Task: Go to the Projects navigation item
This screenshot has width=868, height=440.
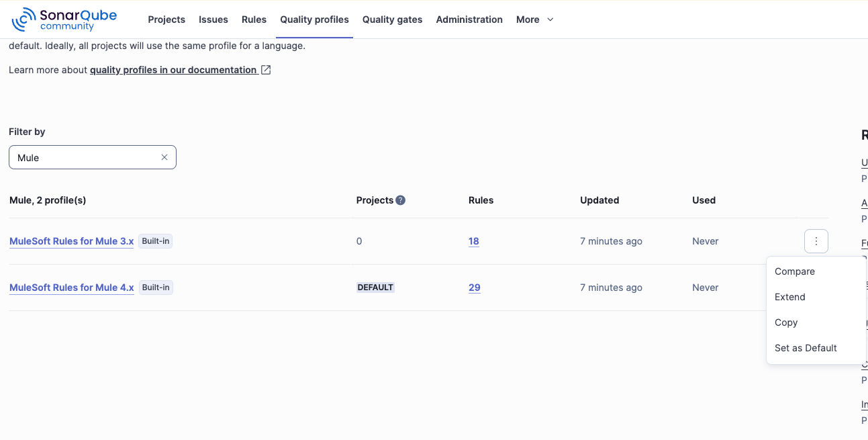Action: 166,19
